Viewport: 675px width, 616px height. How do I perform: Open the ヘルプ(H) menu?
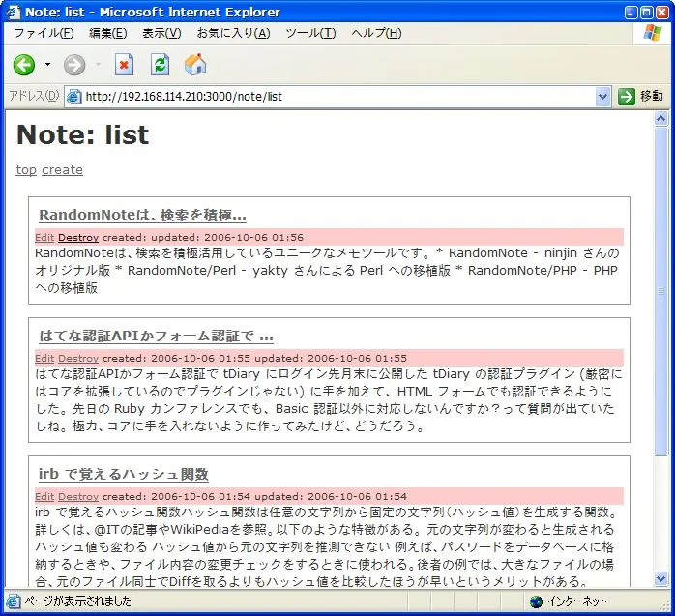[x=376, y=33]
